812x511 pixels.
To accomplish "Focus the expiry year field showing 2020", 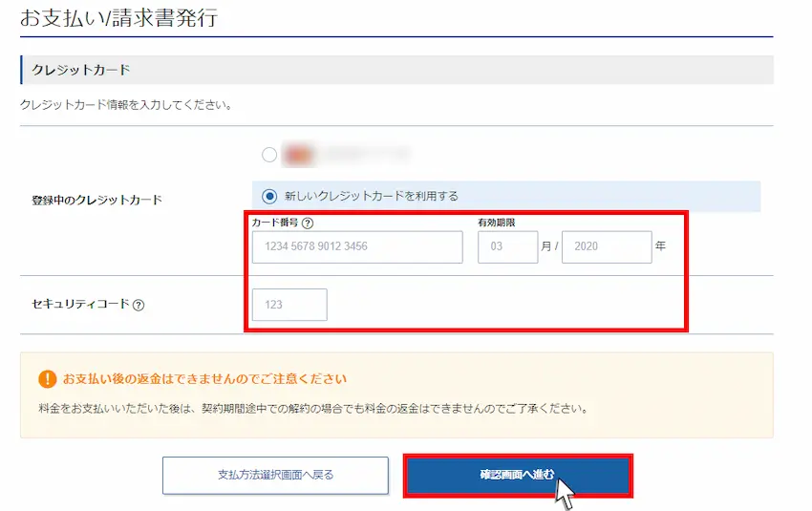I will 607,247.
